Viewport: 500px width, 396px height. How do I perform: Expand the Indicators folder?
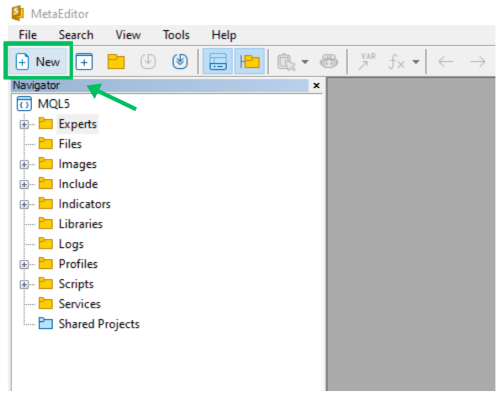tap(24, 204)
